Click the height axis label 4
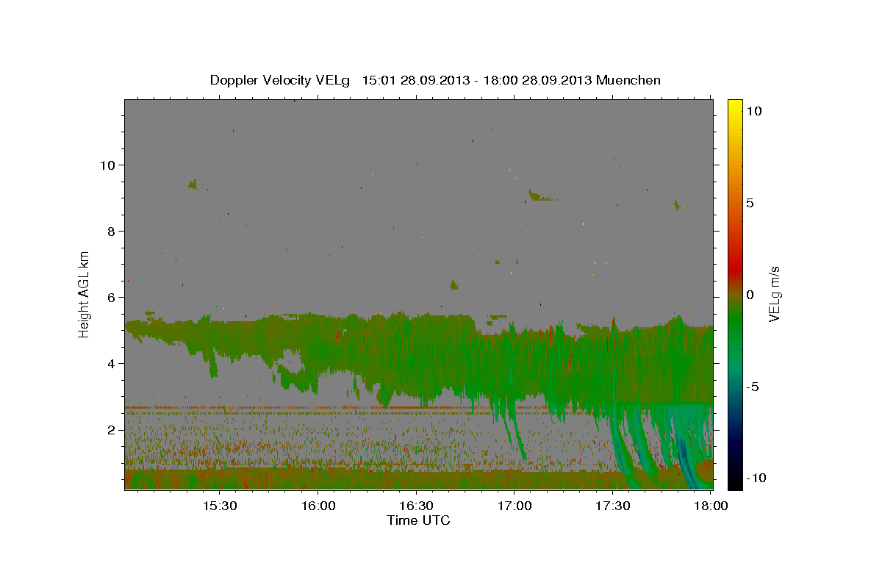The width and height of the screenshot is (882, 588). point(112,364)
